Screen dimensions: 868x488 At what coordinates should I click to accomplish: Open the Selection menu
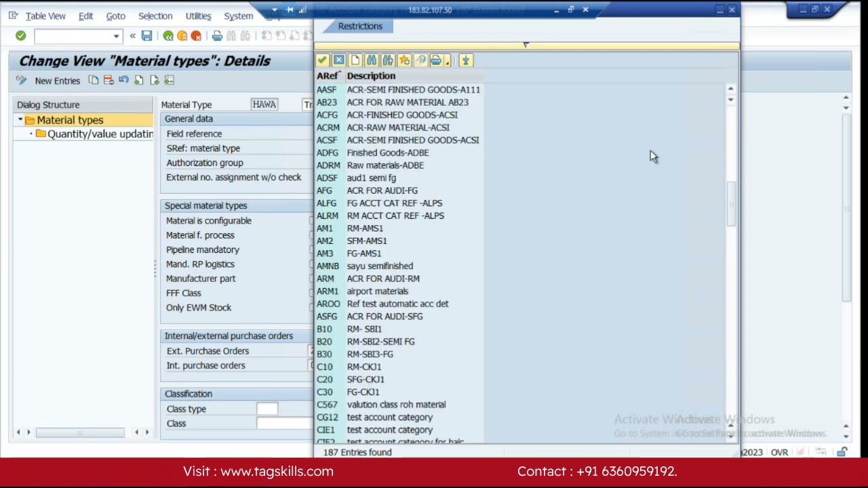coord(155,16)
